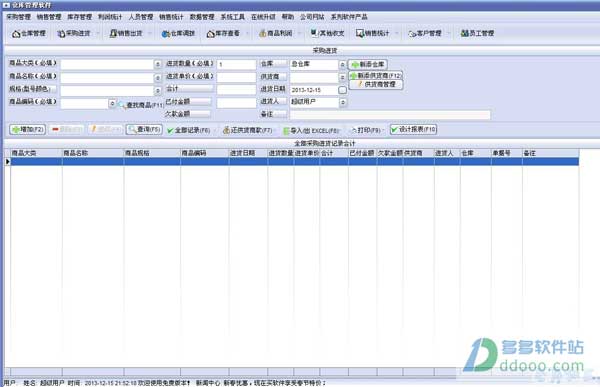The image size is (600, 387).
Task: Open the 数据管理 menu
Action: tap(202, 17)
